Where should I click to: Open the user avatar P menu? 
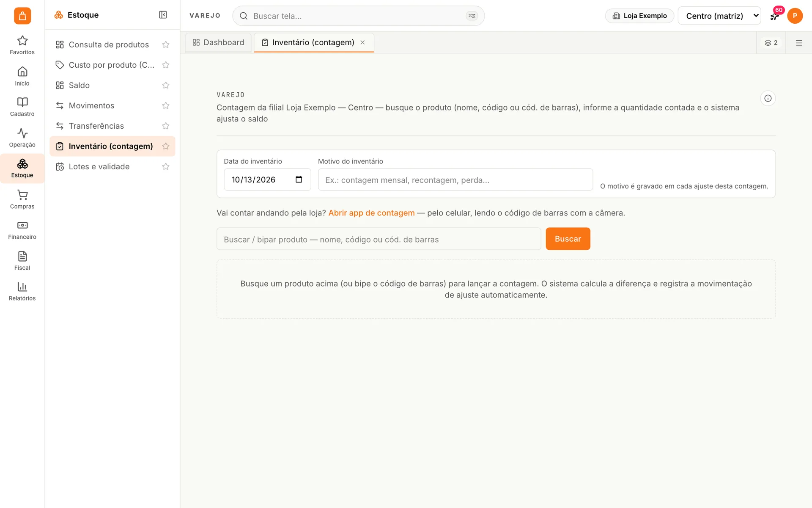795,16
